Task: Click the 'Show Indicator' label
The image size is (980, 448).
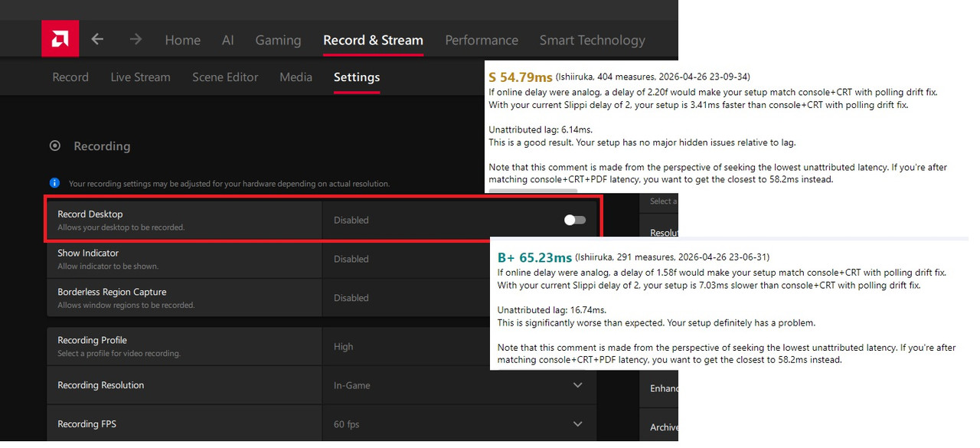Action: 88,253
